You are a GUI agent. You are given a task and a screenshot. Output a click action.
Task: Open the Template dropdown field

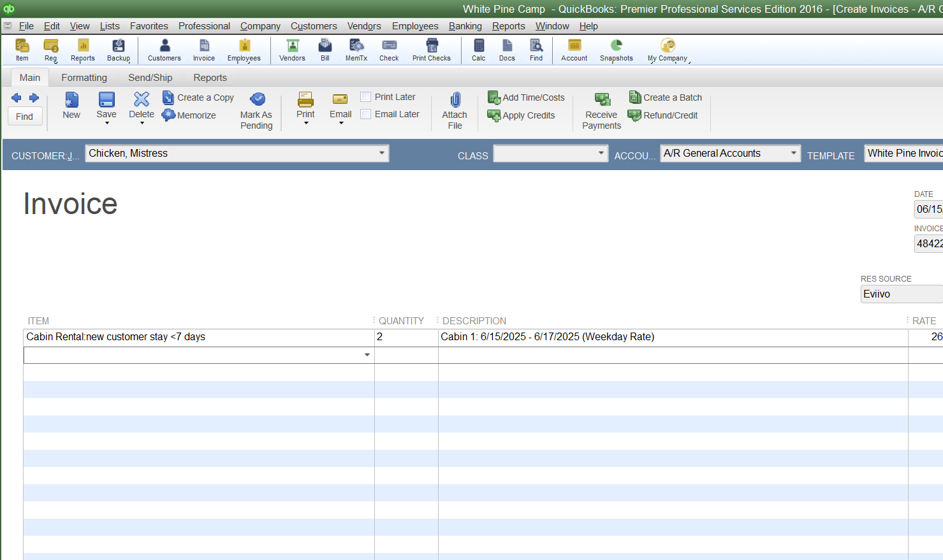coord(903,153)
